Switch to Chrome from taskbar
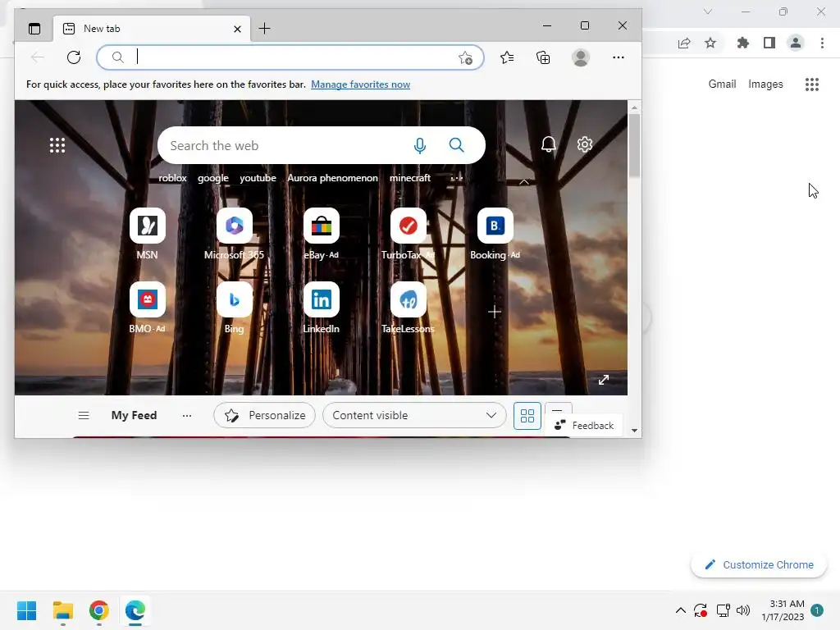This screenshot has width=840, height=630. tap(99, 610)
